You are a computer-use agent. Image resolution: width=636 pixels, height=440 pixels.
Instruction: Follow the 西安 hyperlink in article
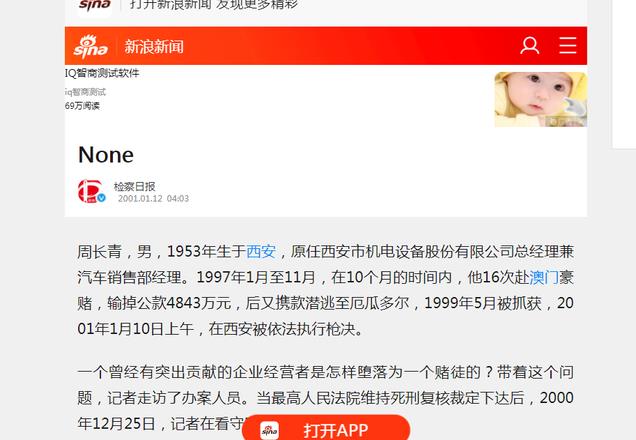pyautogui.click(x=261, y=252)
